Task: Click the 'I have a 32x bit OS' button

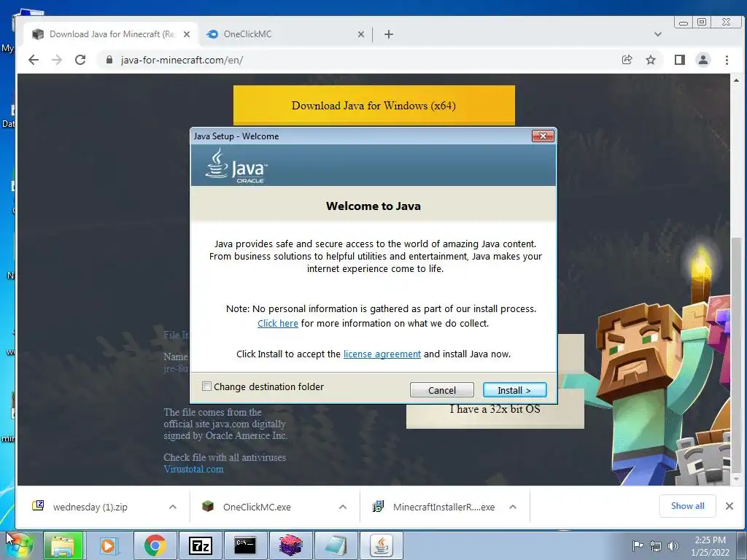Action: [x=495, y=409]
